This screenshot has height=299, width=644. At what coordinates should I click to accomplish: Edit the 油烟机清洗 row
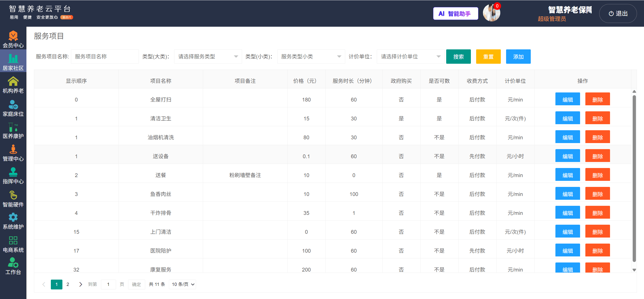pyautogui.click(x=567, y=137)
